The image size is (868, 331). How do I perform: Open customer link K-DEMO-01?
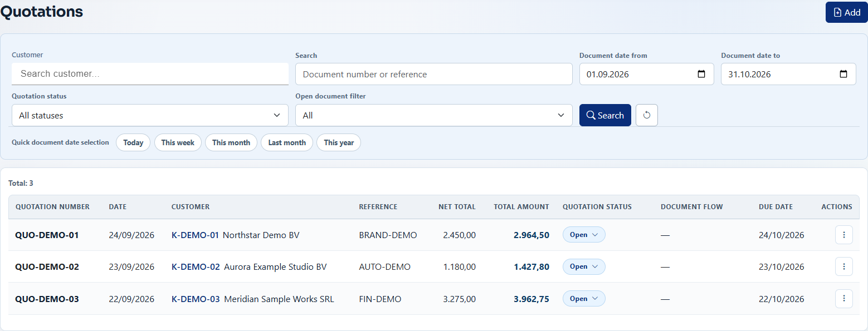195,235
